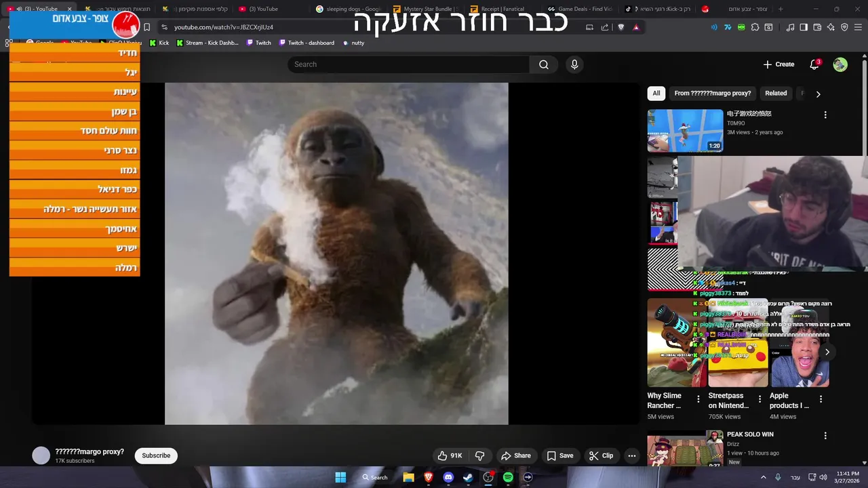Bookmark this page with the bookmark icon

[146, 27]
